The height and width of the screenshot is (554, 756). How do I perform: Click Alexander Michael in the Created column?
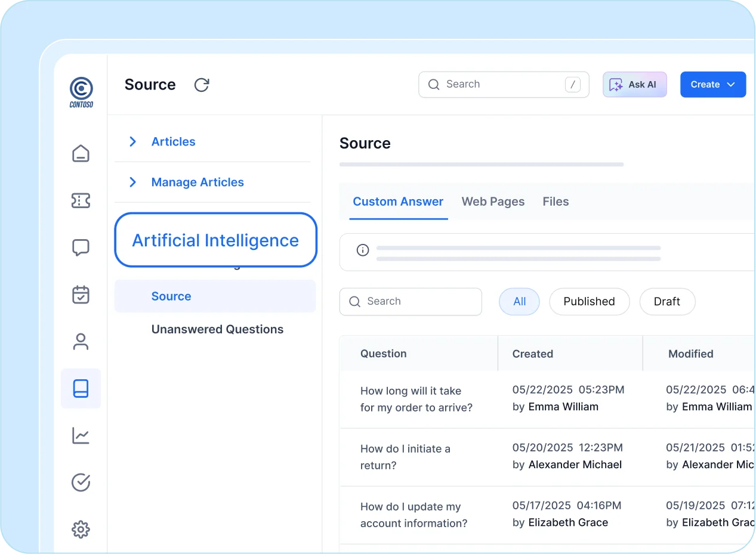(575, 465)
